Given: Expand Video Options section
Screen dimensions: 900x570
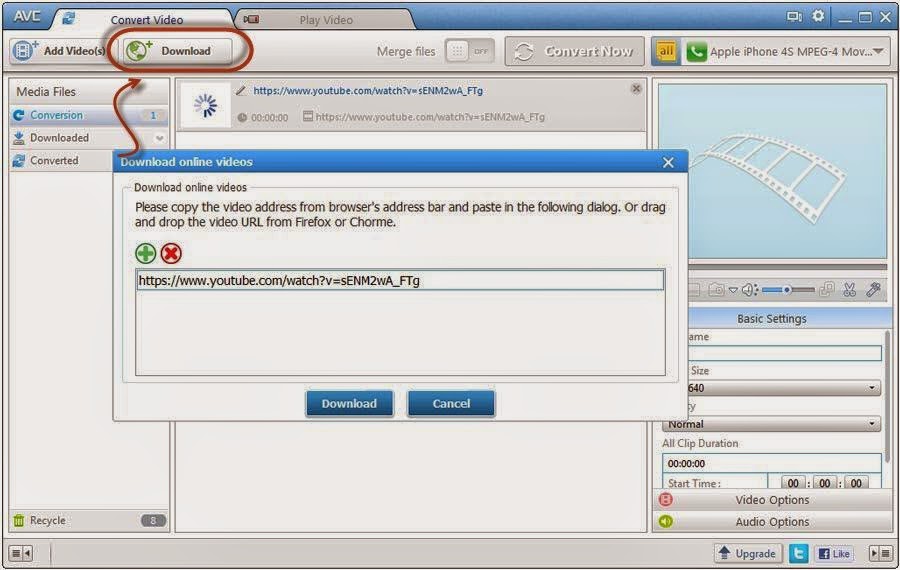Looking at the screenshot, I should [772, 500].
